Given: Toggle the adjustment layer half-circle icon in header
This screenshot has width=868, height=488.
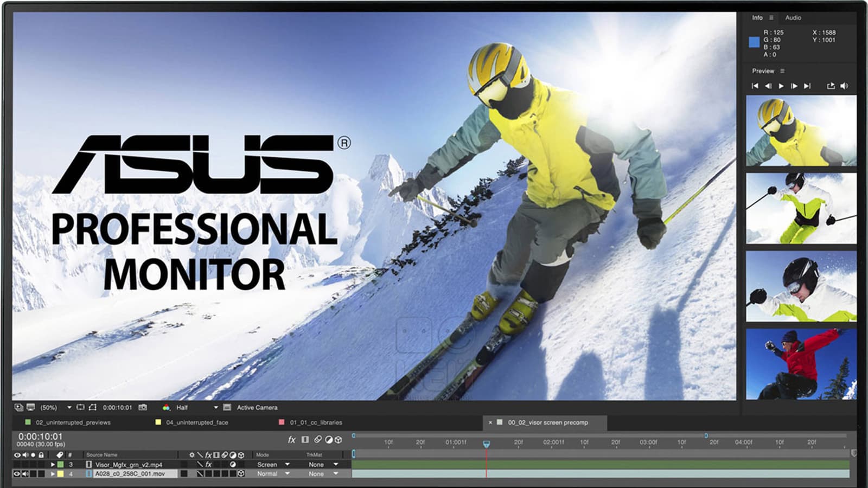Looking at the screenshot, I should pyautogui.click(x=329, y=440).
